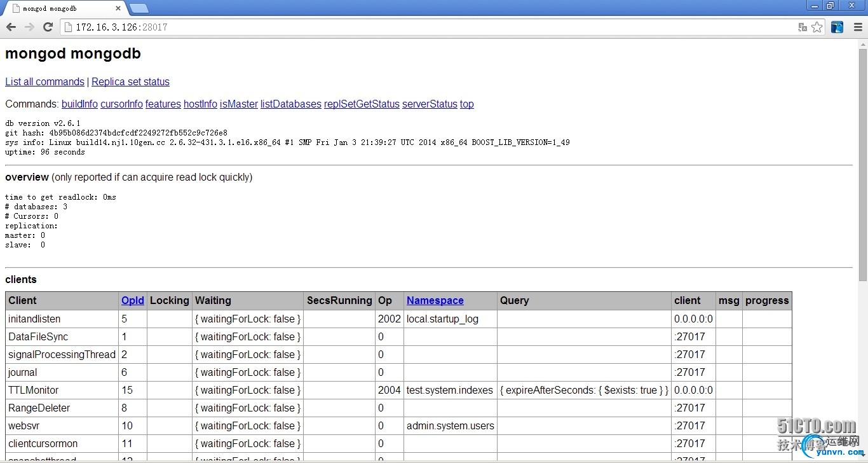Click the admin.system.users namespace cell
Viewport: 868px width, 463px height.
(451, 425)
